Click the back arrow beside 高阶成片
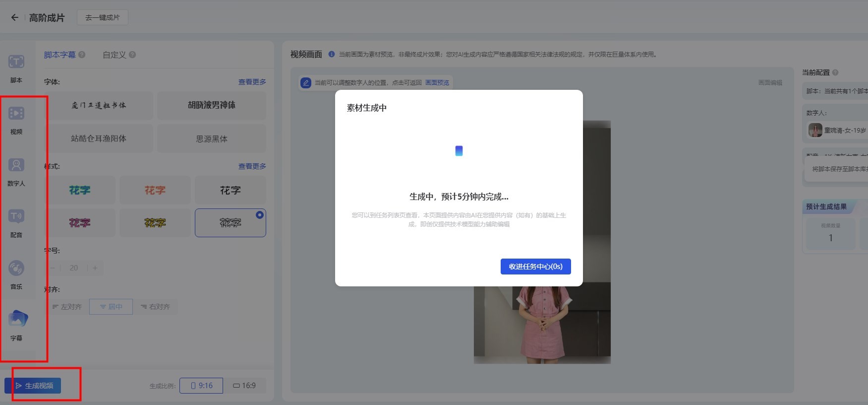The image size is (868, 405). tap(15, 18)
